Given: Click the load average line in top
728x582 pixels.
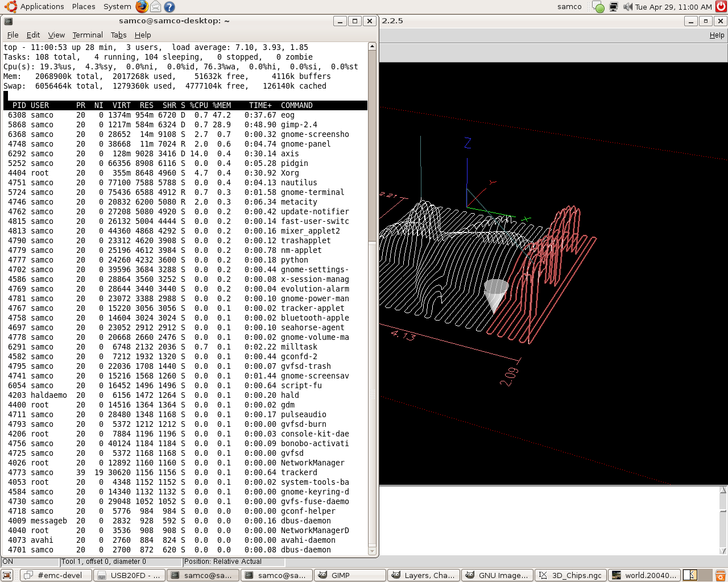Looking at the screenshot, I should point(156,47).
